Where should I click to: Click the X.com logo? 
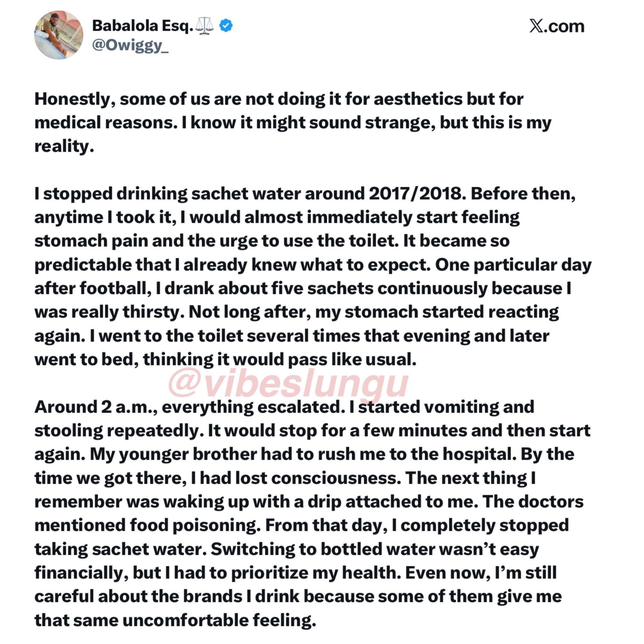click(557, 26)
